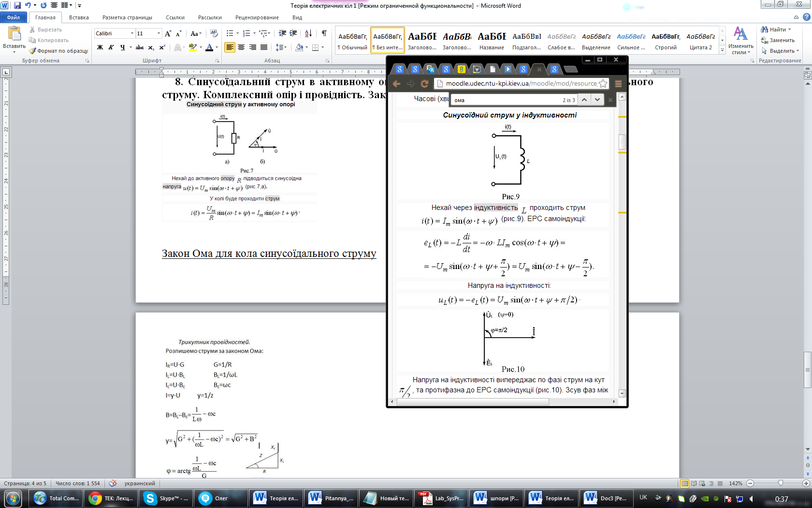This screenshot has height=508, width=812.
Task: Toggle italic К formatting
Action: tap(111, 47)
